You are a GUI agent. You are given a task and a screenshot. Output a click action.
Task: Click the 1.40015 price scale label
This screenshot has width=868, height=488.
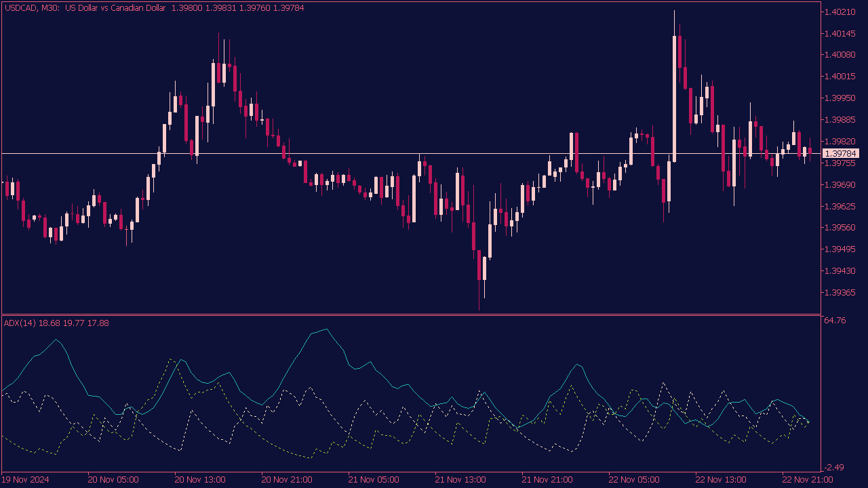point(839,76)
